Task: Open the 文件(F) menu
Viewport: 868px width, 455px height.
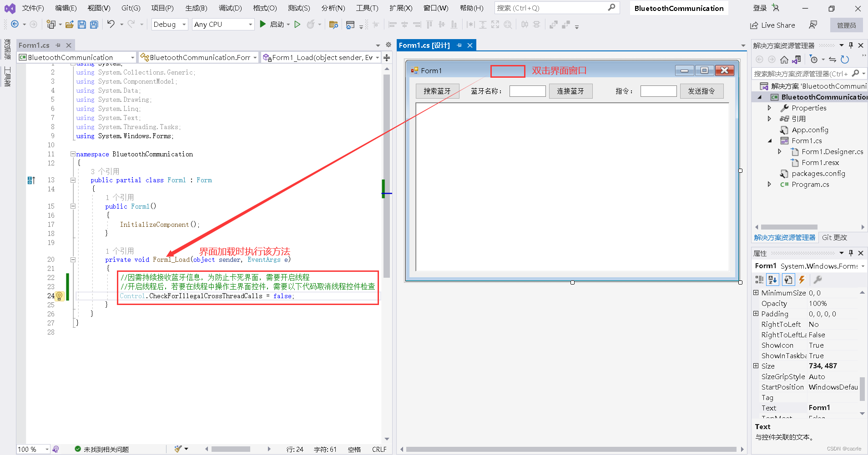Action: (33, 8)
